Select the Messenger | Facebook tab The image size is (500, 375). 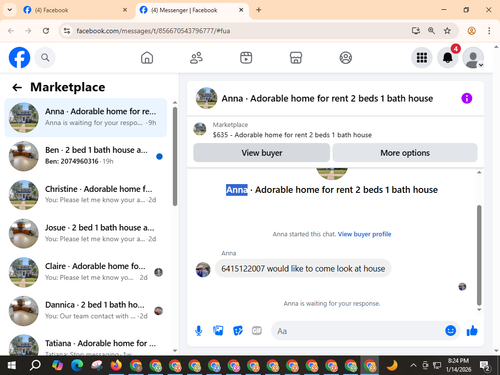click(x=192, y=10)
